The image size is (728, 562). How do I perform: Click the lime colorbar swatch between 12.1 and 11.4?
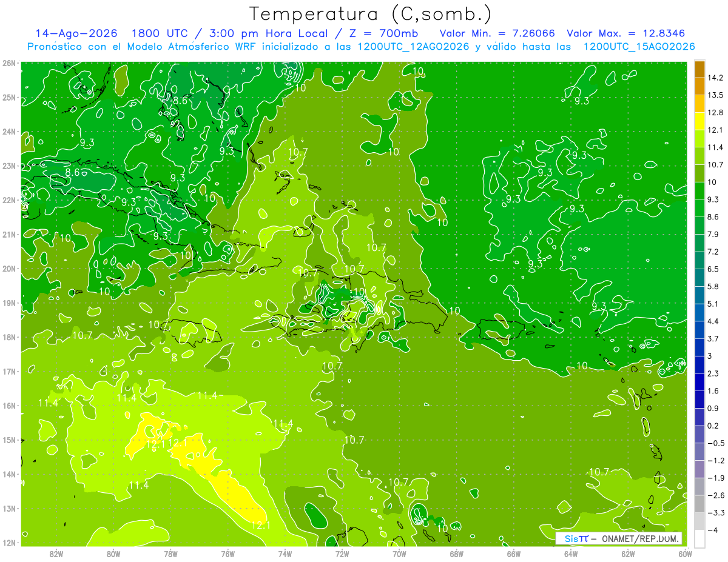tap(699, 138)
